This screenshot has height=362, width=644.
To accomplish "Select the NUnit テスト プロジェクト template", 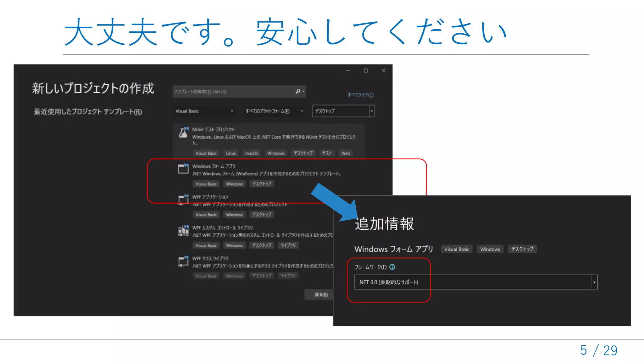I will tap(269, 140).
